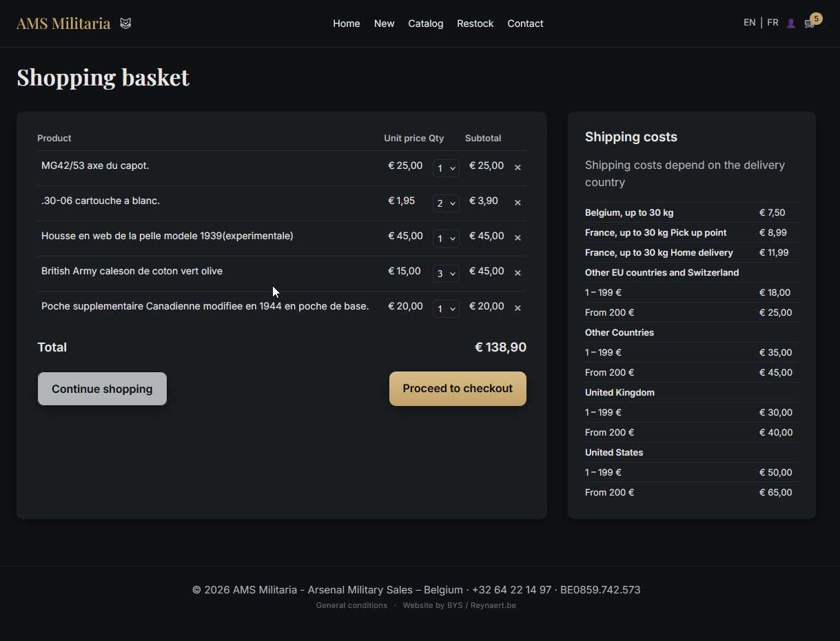This screenshot has height=641, width=840.
Task: Remove British Army caleson from basket
Action: pos(518,273)
